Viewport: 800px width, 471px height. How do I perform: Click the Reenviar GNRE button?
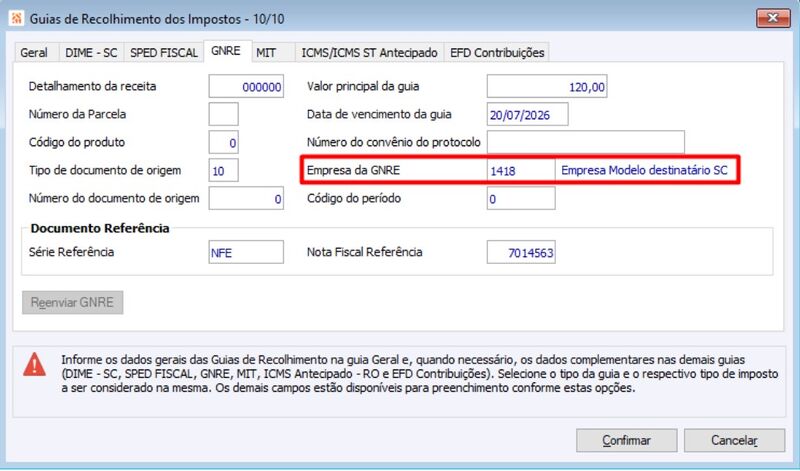pos(72,303)
